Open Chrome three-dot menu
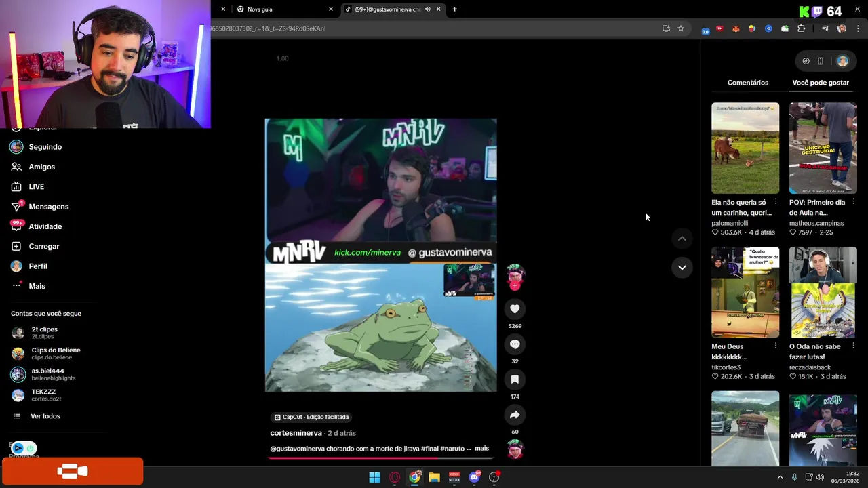The width and height of the screenshot is (868, 488). click(x=859, y=28)
